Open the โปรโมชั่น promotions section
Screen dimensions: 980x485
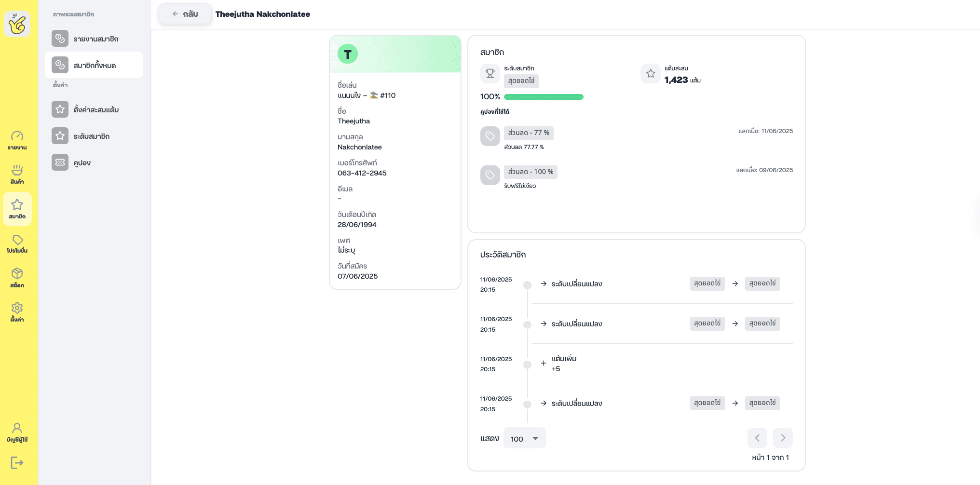tap(17, 244)
